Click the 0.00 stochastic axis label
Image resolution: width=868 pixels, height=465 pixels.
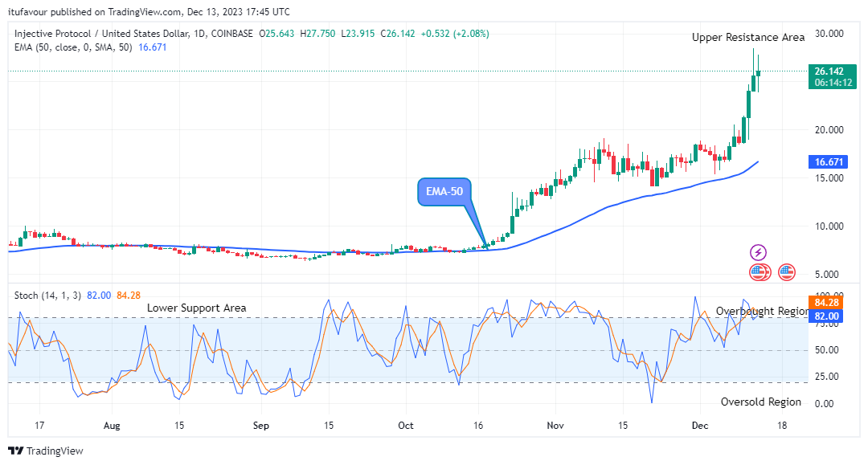point(825,404)
